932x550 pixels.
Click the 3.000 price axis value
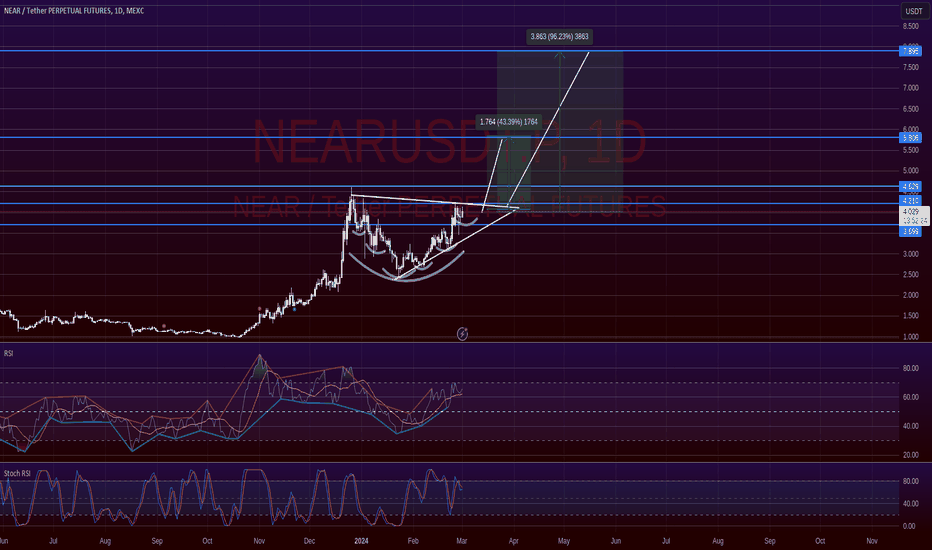(x=911, y=254)
